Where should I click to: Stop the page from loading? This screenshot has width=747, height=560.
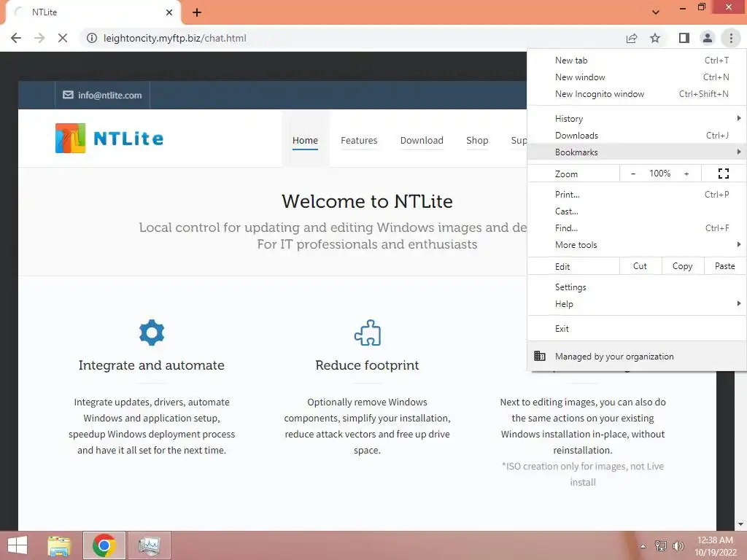[x=63, y=38]
